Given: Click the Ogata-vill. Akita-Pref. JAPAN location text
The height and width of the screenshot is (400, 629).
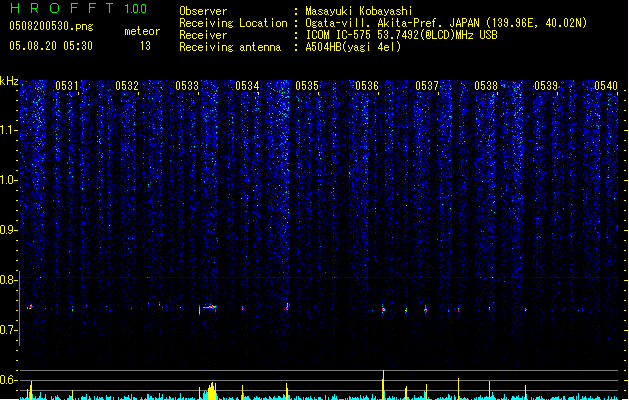Looking at the screenshot, I should coord(446,23).
